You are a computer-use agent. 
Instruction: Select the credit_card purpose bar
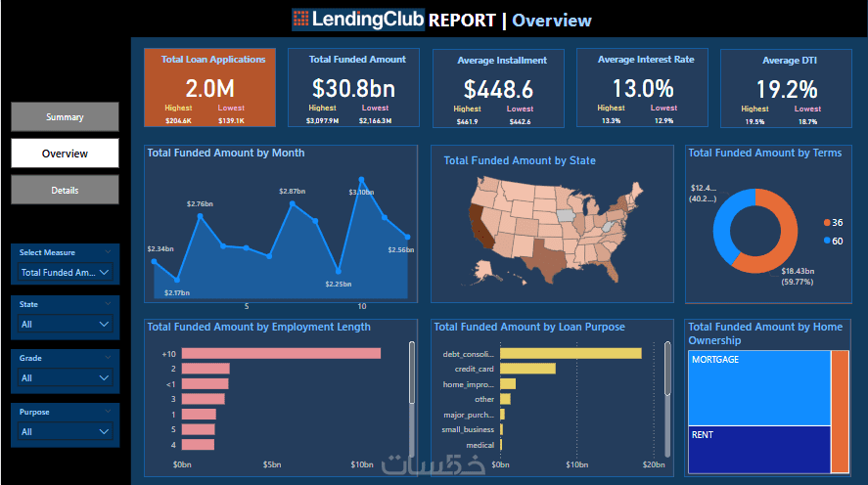pos(527,369)
